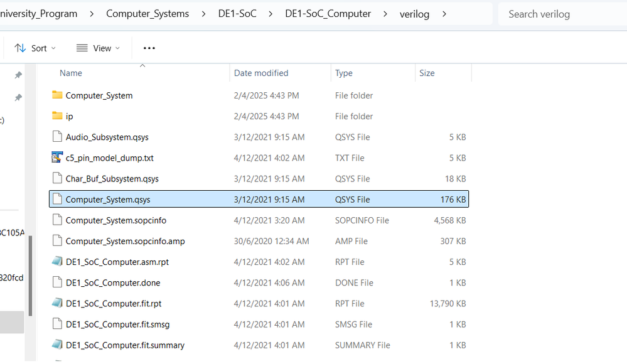Sort by Type column header
The image size is (627, 364).
coord(344,73)
